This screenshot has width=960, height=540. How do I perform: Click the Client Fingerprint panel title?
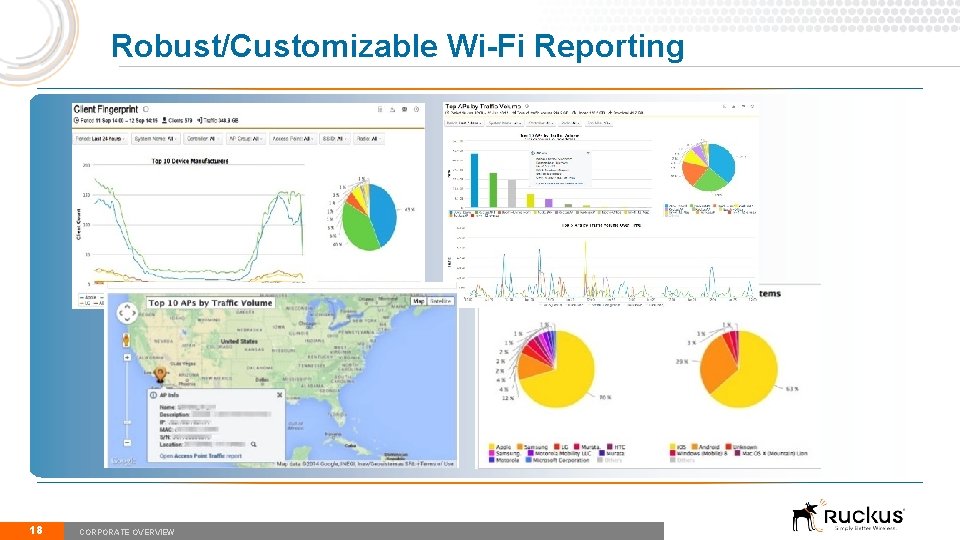coord(105,109)
